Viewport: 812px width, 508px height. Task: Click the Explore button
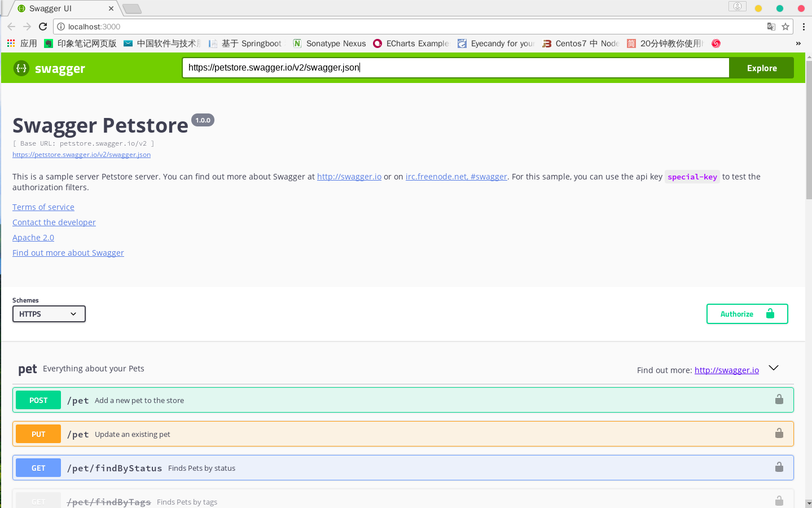tap(762, 68)
